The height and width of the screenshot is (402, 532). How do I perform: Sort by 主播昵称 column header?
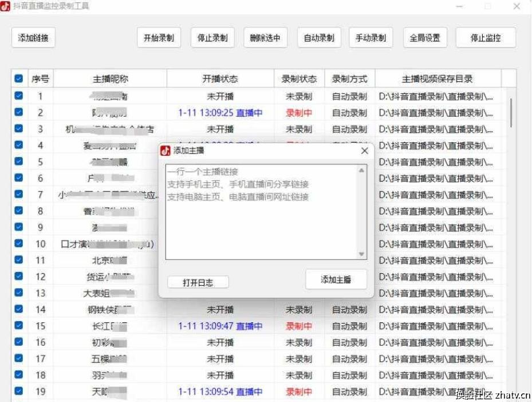tap(111, 78)
